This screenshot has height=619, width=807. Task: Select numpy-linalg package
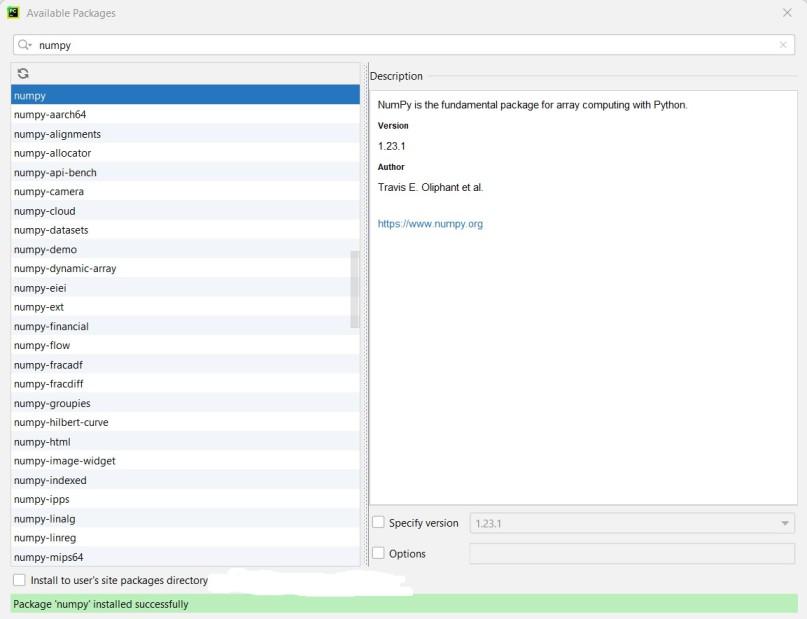tap(185, 519)
